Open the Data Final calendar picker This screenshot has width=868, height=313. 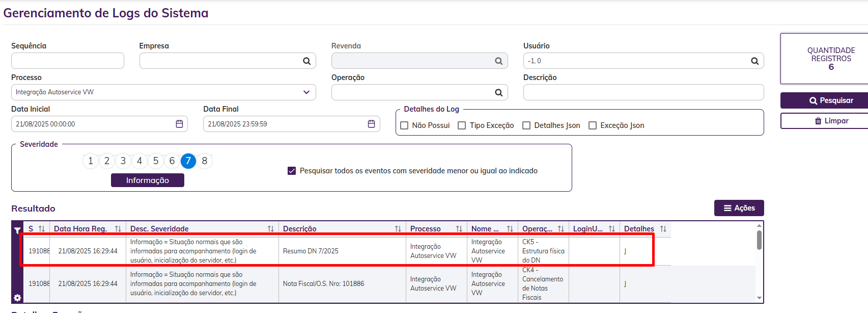click(x=371, y=124)
